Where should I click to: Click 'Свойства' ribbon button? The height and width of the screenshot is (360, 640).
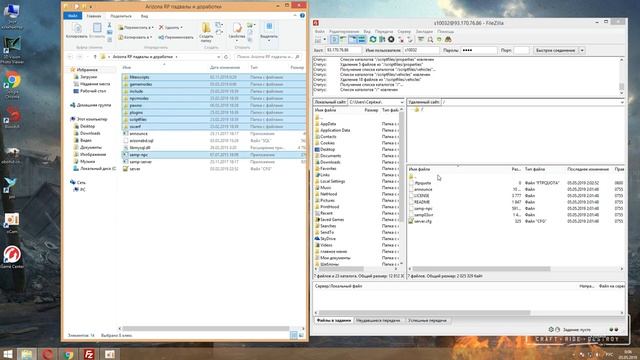click(237, 32)
